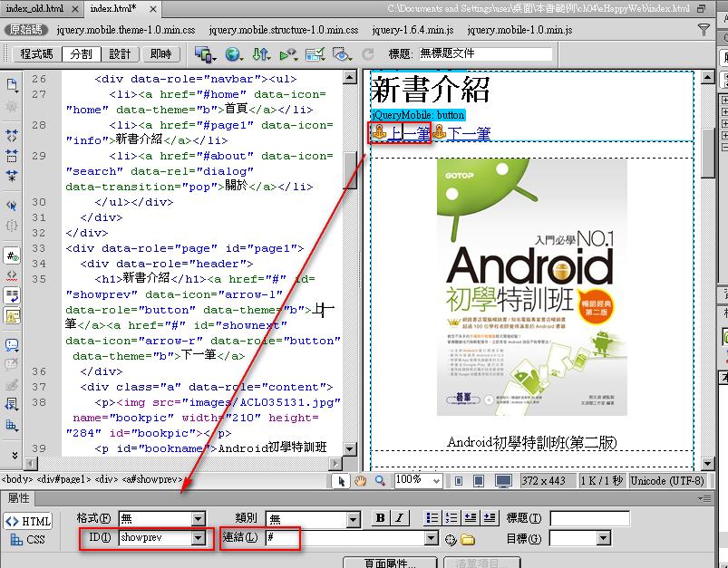Toggle Highlight Invalid Code icon
This screenshot has width=728, height=568.
[12, 275]
